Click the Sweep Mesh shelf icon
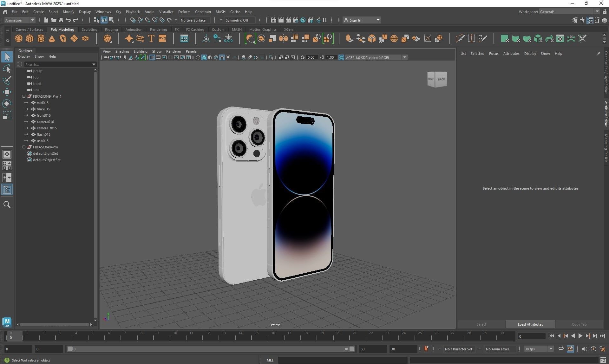 [x=140, y=39]
